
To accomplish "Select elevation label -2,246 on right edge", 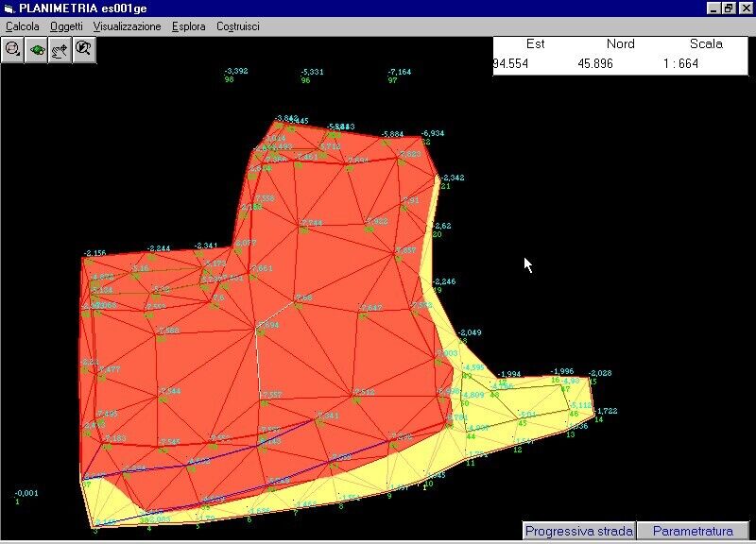I will (444, 281).
